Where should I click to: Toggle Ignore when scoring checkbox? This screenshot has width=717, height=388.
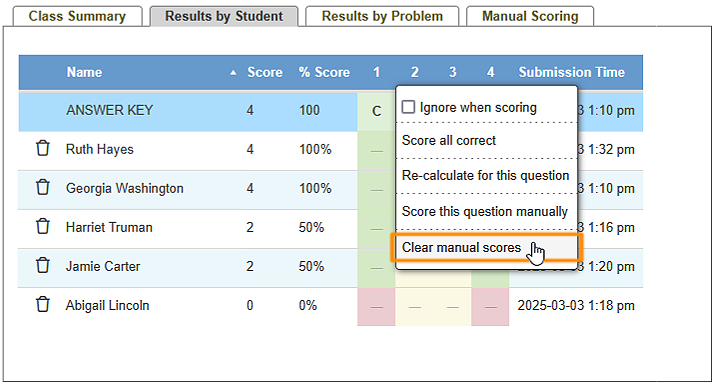click(x=408, y=107)
